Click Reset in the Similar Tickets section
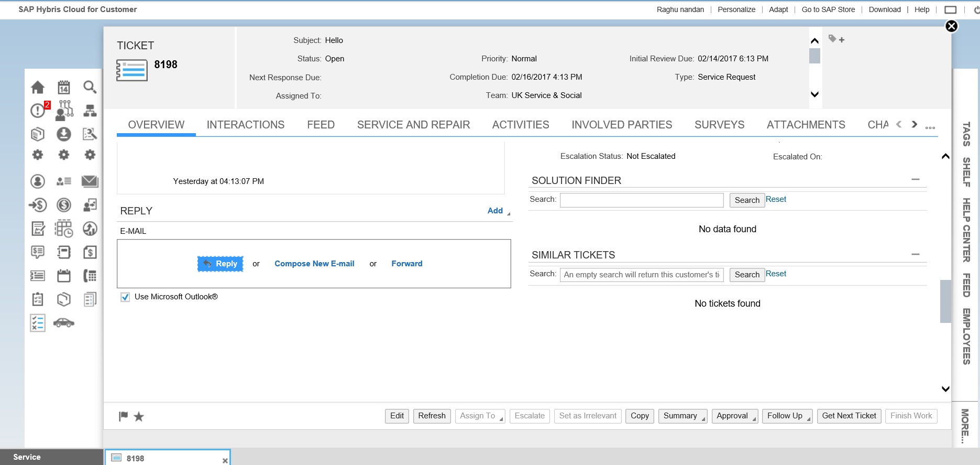Screen dimensions: 980x465 point(776,274)
